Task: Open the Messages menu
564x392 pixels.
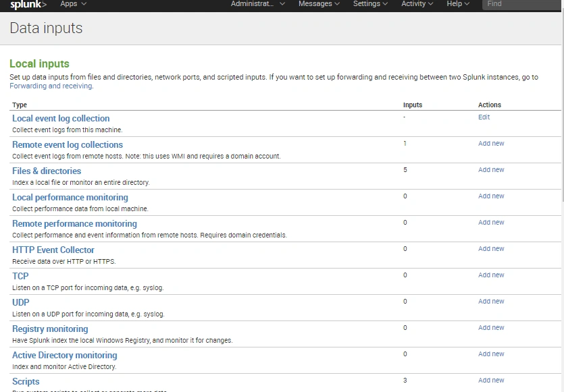Action: 319,3
